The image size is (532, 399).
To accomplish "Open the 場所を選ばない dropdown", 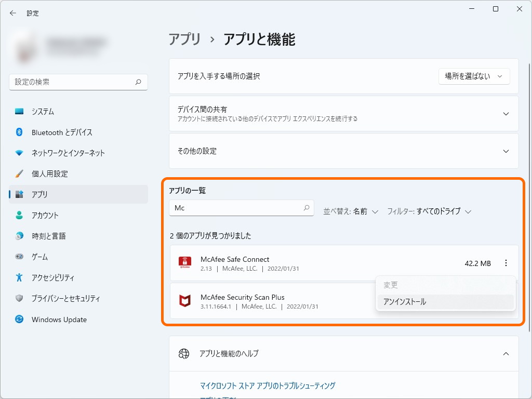I will click(x=474, y=76).
